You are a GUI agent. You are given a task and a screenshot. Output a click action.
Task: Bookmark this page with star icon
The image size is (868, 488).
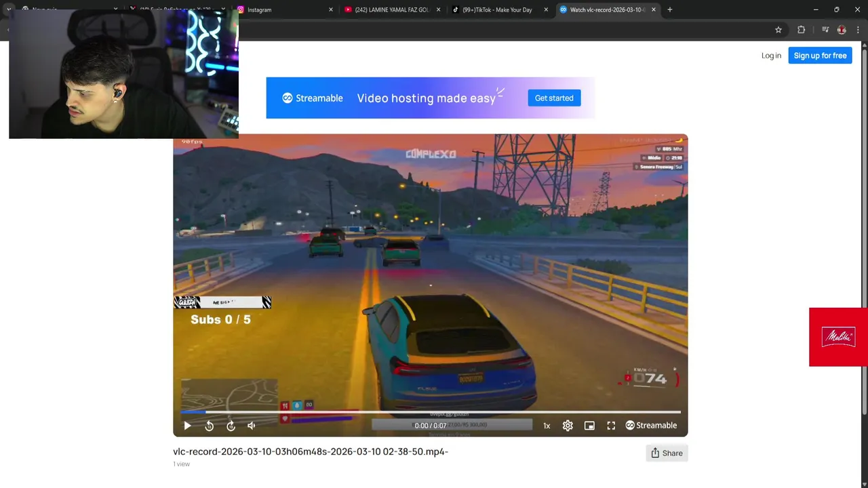point(778,30)
